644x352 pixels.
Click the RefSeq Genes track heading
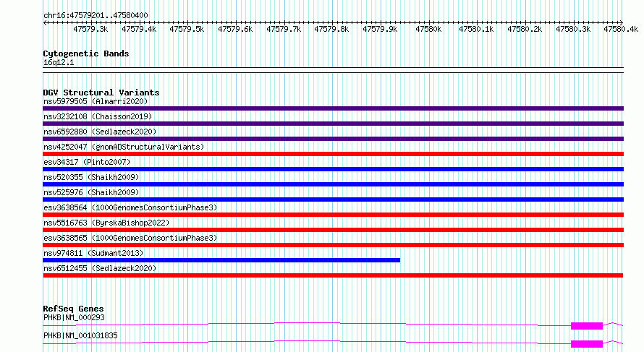[73, 309]
